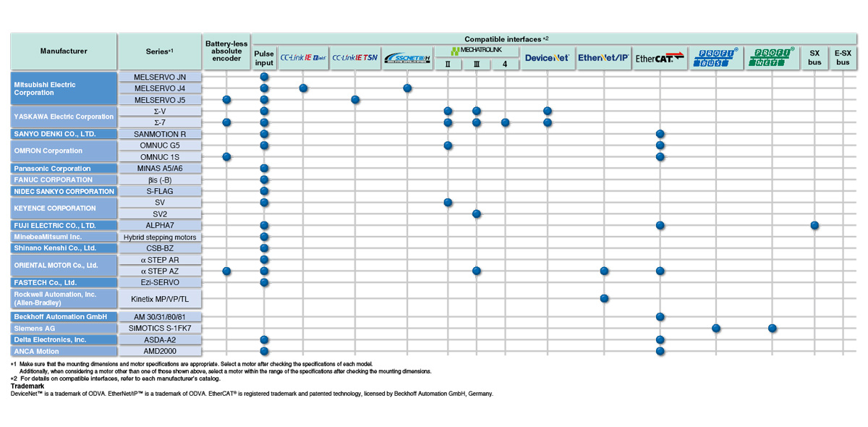Screen dimensions: 868x427
Task: Select NIDEC SANKYO CORPORATION cell
Action: (64, 191)
